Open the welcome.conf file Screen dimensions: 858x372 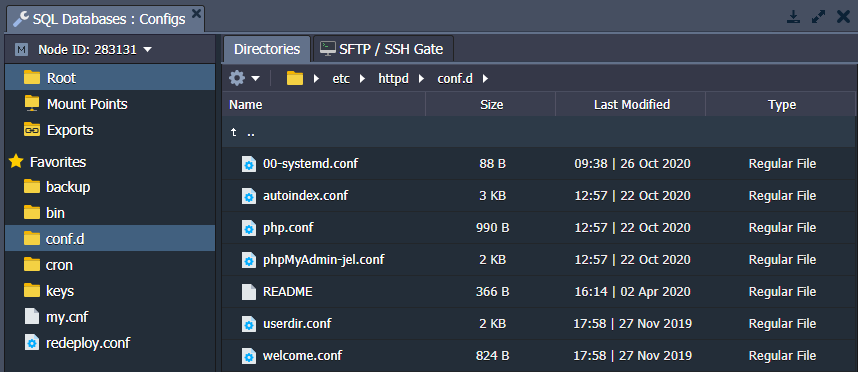[x=302, y=356]
